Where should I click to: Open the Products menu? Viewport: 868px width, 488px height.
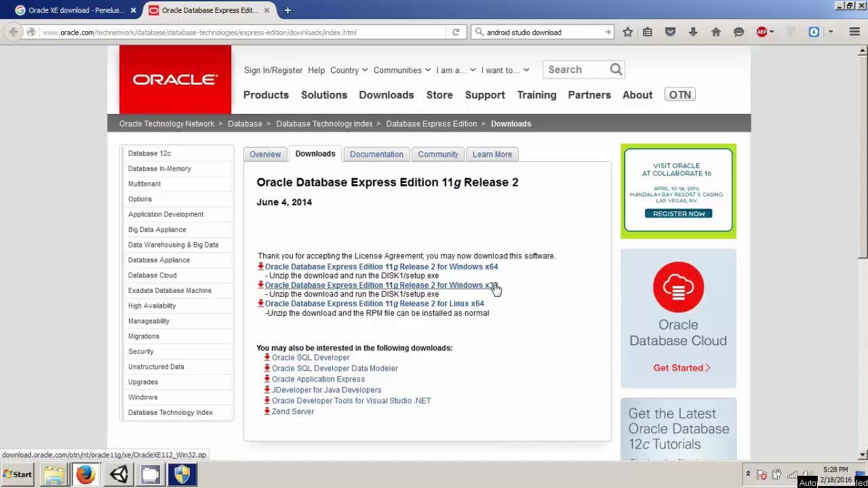tap(266, 95)
